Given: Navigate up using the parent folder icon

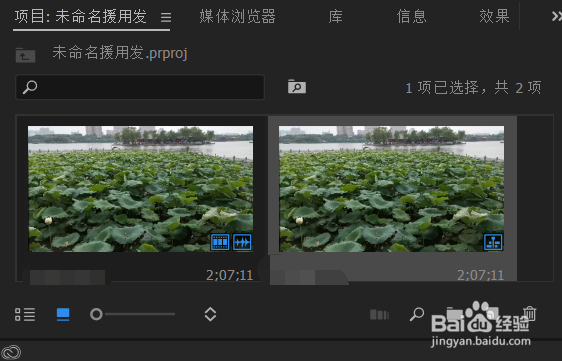Looking at the screenshot, I should 25,55.
